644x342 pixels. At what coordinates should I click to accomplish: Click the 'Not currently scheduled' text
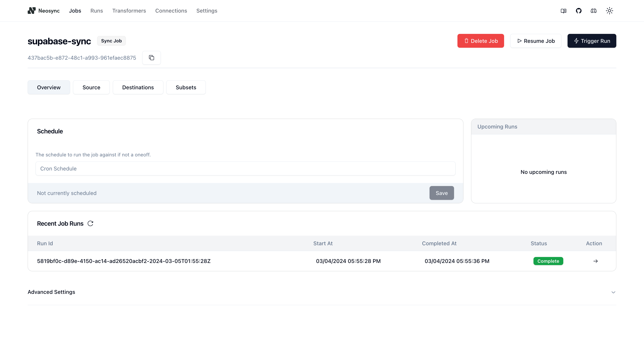(67, 193)
